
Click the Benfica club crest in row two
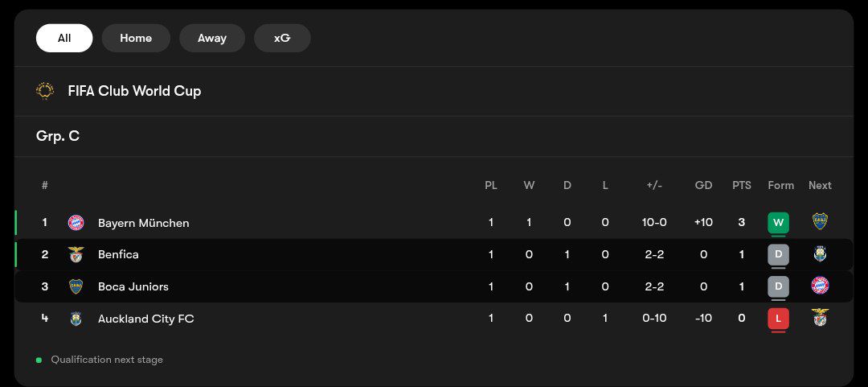tap(76, 254)
